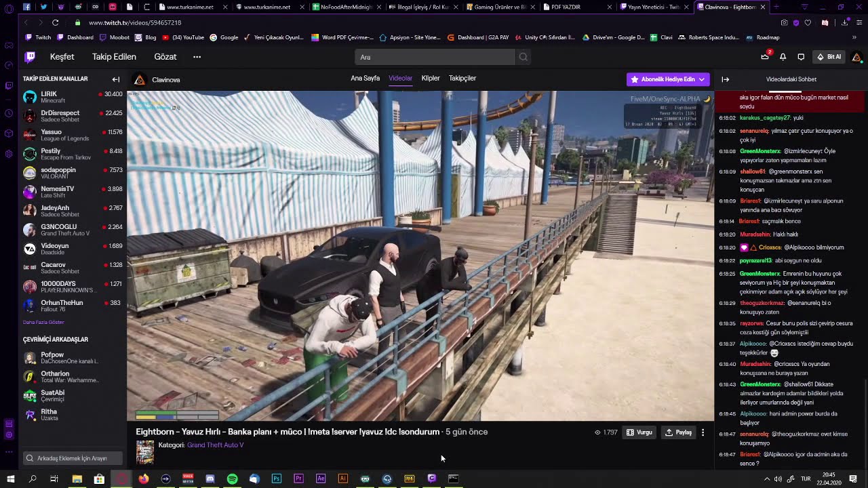Select online friend Popfow
The width and height of the screenshot is (868, 488).
(73, 358)
